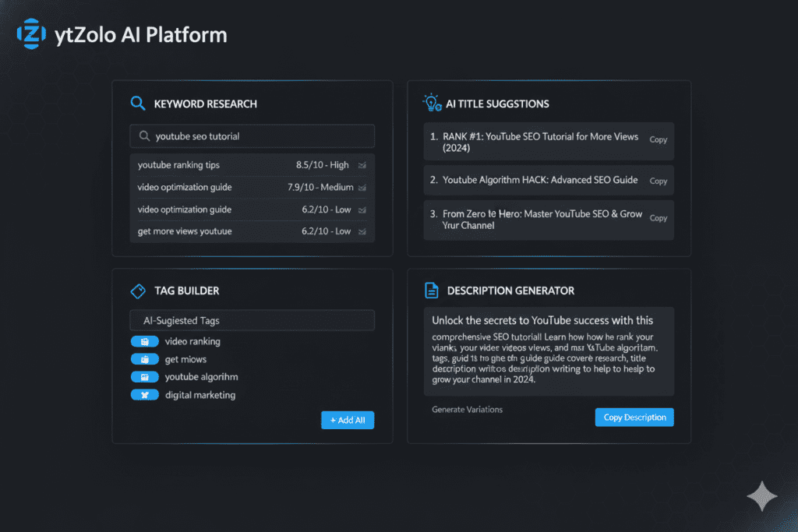
Task: Select the youtube algorithm tag chip
Action: coord(145,377)
